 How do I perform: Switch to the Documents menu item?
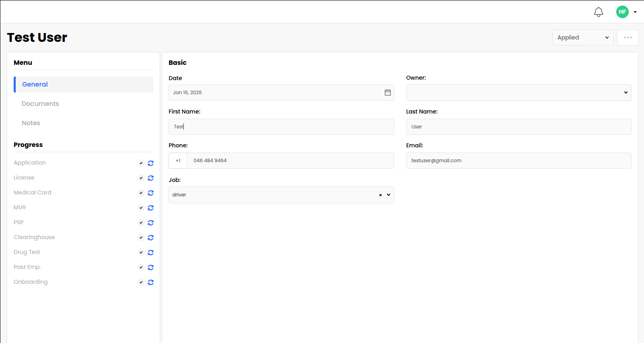(40, 104)
